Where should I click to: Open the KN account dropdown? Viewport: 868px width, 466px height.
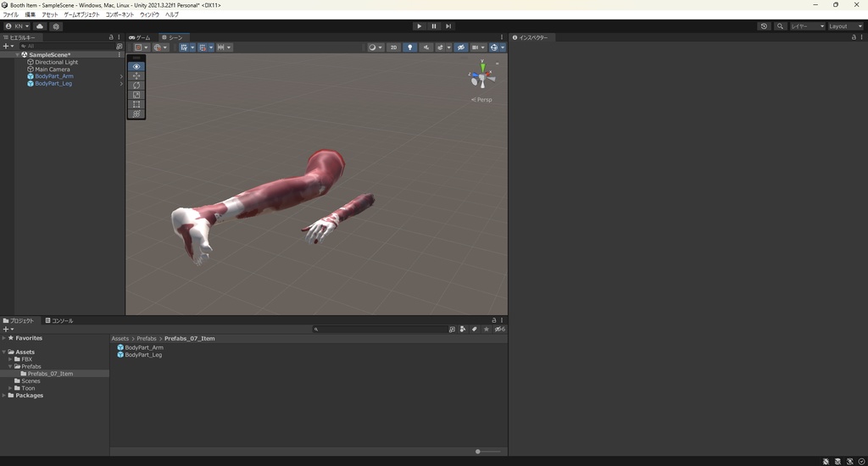17,26
